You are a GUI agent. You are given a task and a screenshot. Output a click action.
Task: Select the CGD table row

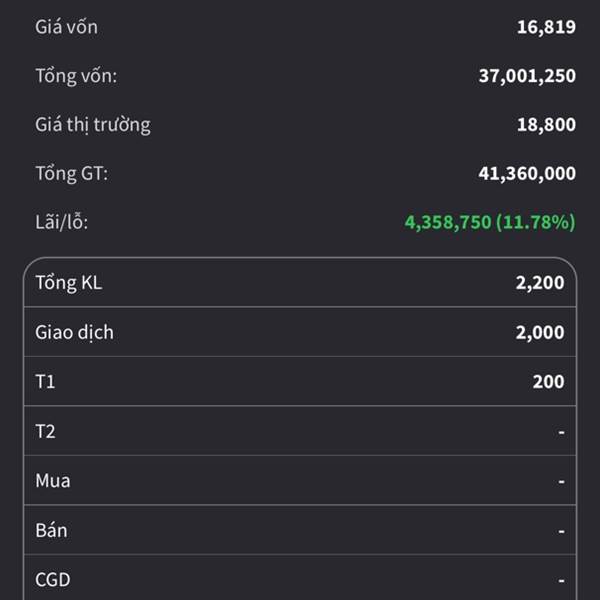300,577
